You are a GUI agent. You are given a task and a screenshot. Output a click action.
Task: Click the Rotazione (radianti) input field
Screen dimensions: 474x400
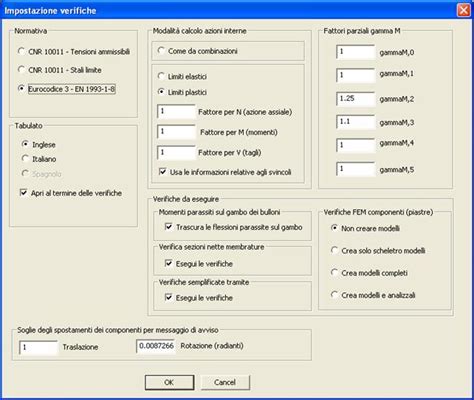point(156,346)
